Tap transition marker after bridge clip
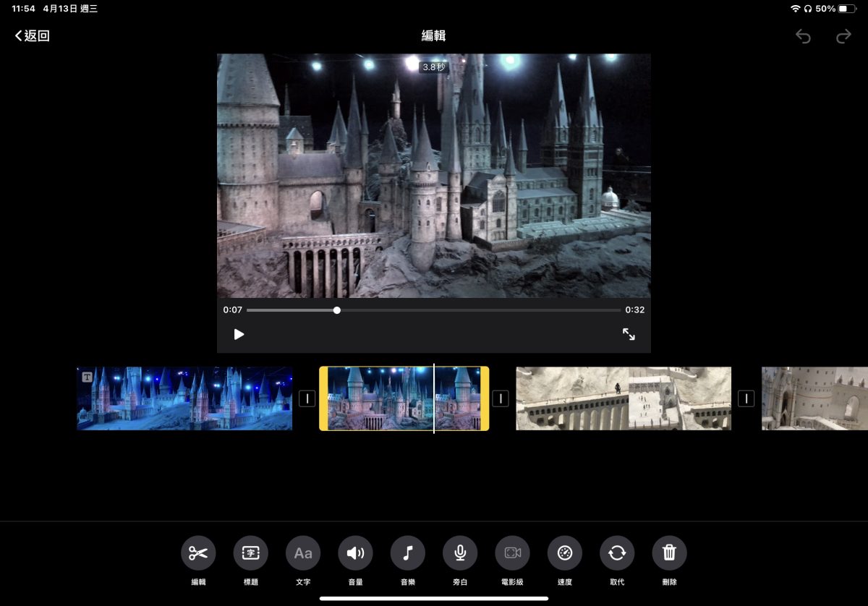Screen dimensions: 868x606 [746, 398]
